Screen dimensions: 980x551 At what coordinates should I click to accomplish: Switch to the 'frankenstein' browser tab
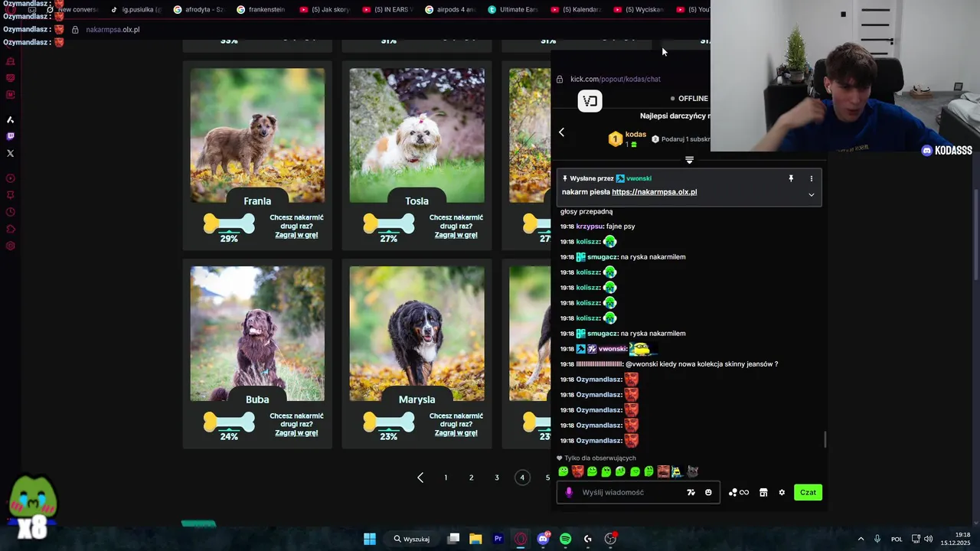[x=260, y=9]
